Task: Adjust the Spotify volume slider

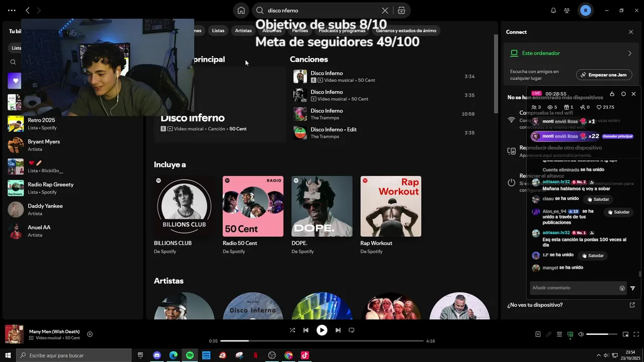Action: coord(602,334)
